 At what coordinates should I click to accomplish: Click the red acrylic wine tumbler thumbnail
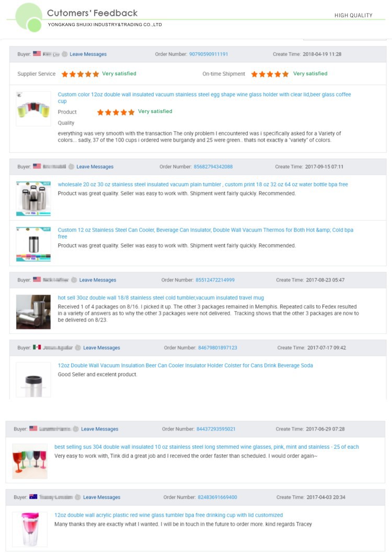tap(30, 529)
